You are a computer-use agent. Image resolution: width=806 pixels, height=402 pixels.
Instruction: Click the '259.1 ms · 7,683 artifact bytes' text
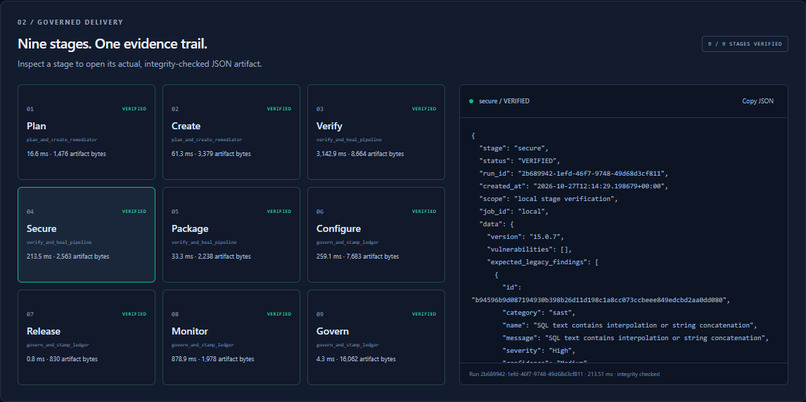click(357, 257)
